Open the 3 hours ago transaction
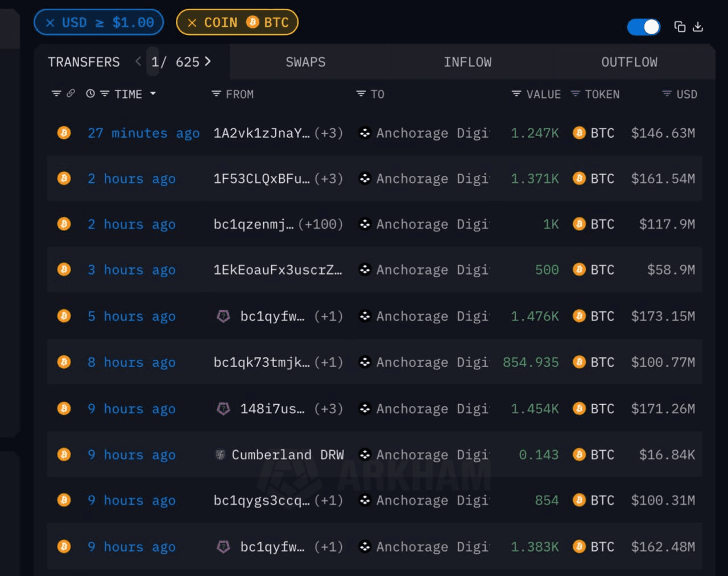728x576 pixels. (x=131, y=270)
